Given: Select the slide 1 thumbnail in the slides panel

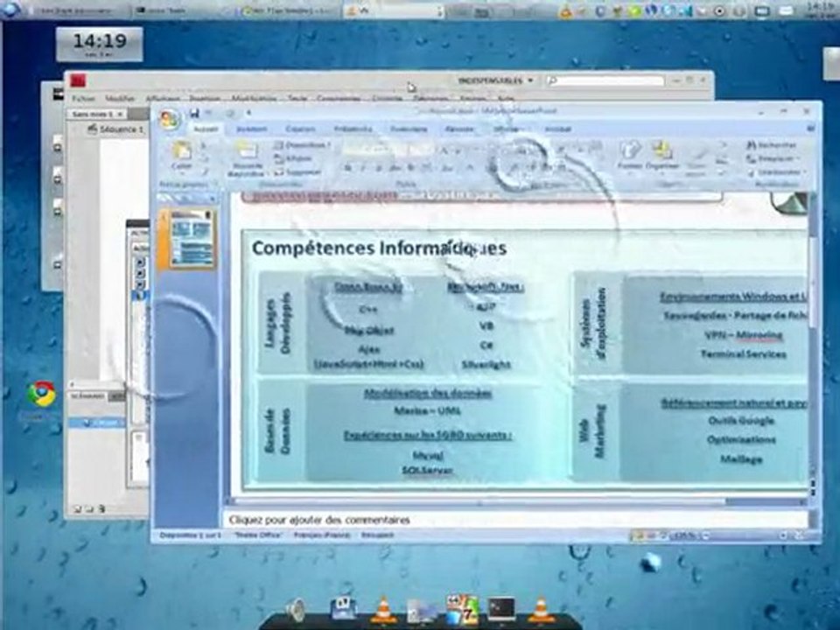Looking at the screenshot, I should (192, 238).
